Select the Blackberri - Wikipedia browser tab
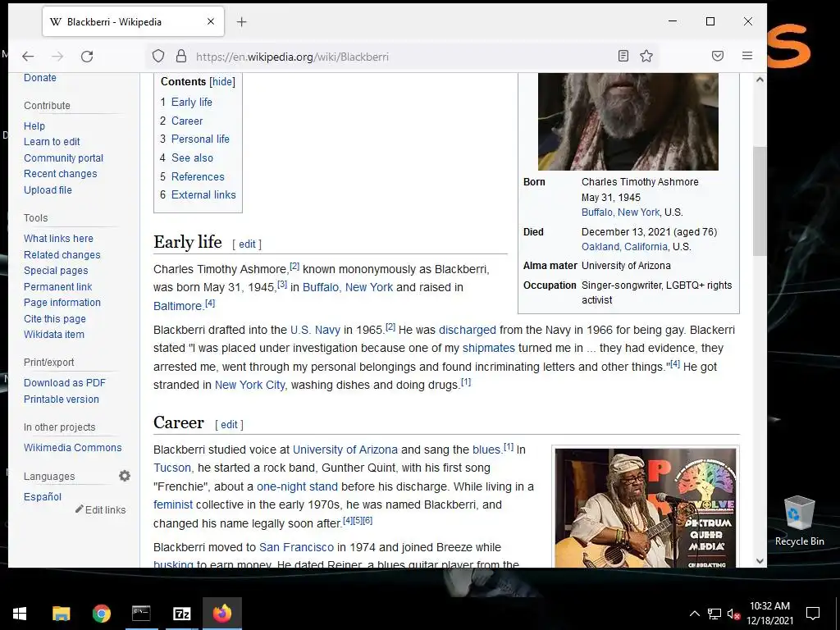This screenshot has height=630, width=840. (x=133, y=22)
